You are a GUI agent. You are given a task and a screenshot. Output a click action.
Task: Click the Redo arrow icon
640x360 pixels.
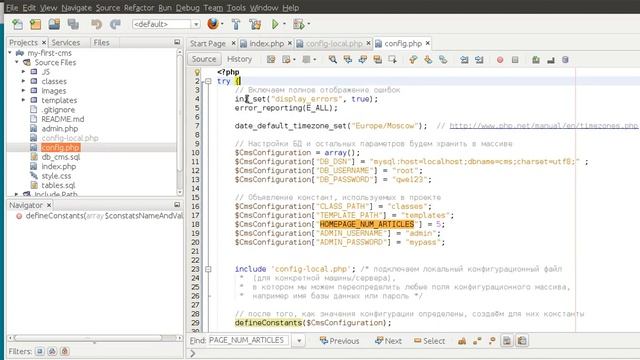[115, 24]
